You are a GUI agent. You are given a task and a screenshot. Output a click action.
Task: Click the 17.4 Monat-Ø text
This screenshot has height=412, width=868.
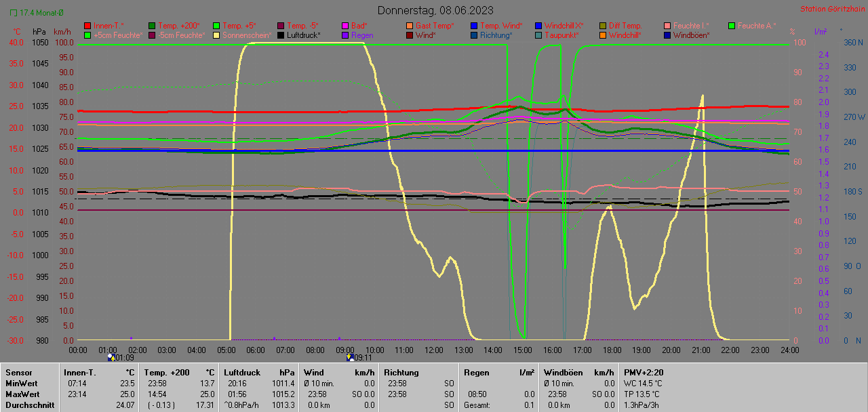tap(42, 12)
